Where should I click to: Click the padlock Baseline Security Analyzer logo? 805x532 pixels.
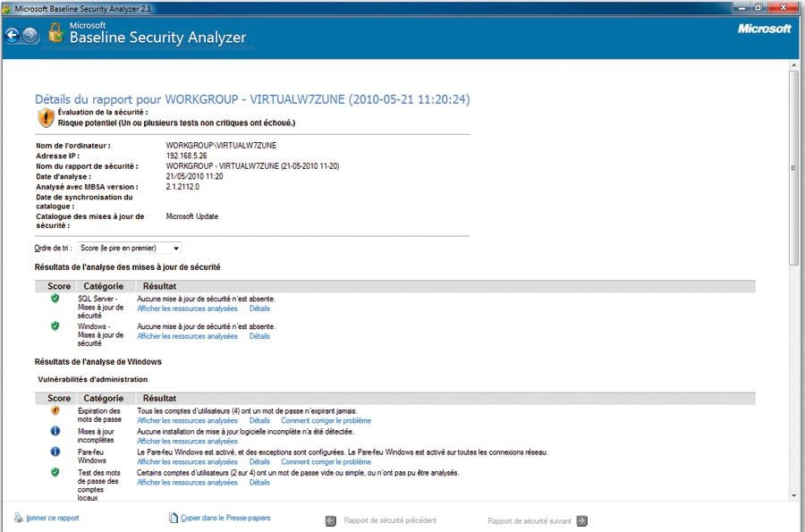pyautogui.click(x=56, y=34)
